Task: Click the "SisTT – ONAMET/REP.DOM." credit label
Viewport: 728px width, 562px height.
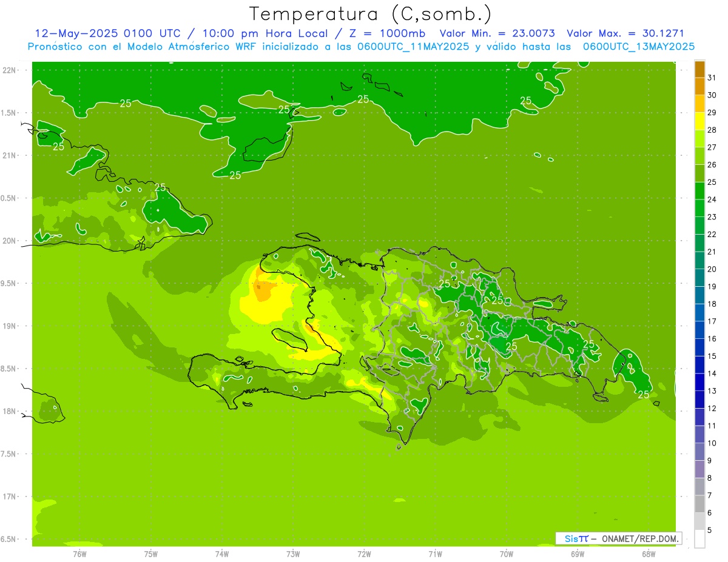Action: pyautogui.click(x=618, y=538)
